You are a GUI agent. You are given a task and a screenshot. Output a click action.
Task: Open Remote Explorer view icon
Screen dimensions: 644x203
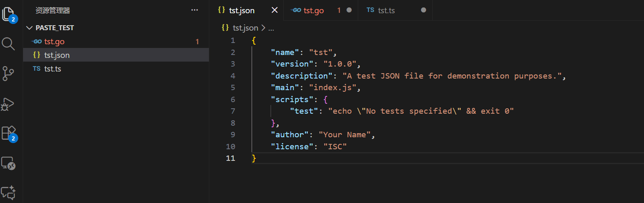(x=9, y=163)
